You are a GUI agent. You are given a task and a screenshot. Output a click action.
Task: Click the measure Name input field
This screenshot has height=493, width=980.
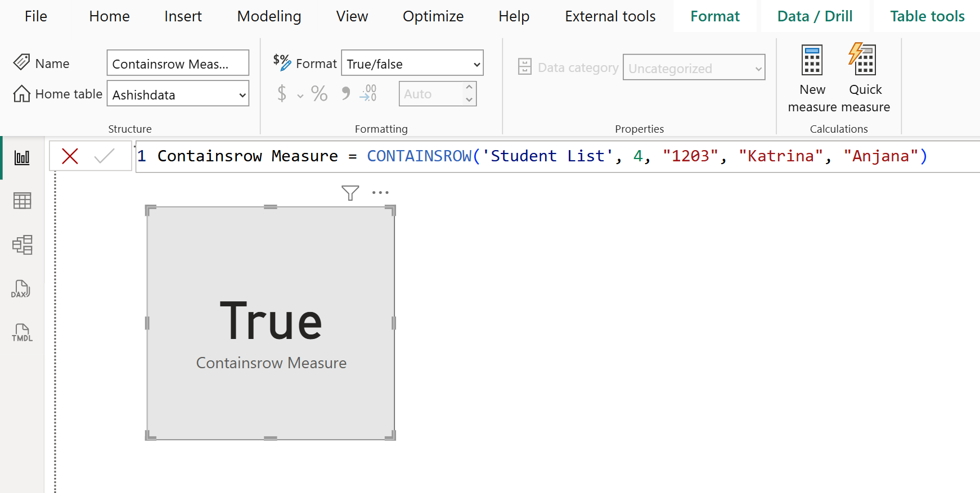177,64
